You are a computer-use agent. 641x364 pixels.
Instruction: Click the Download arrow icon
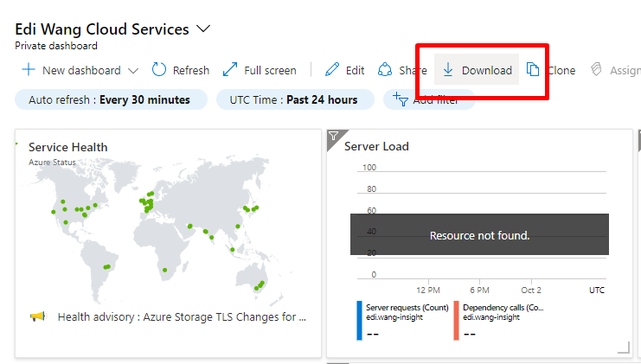point(448,69)
